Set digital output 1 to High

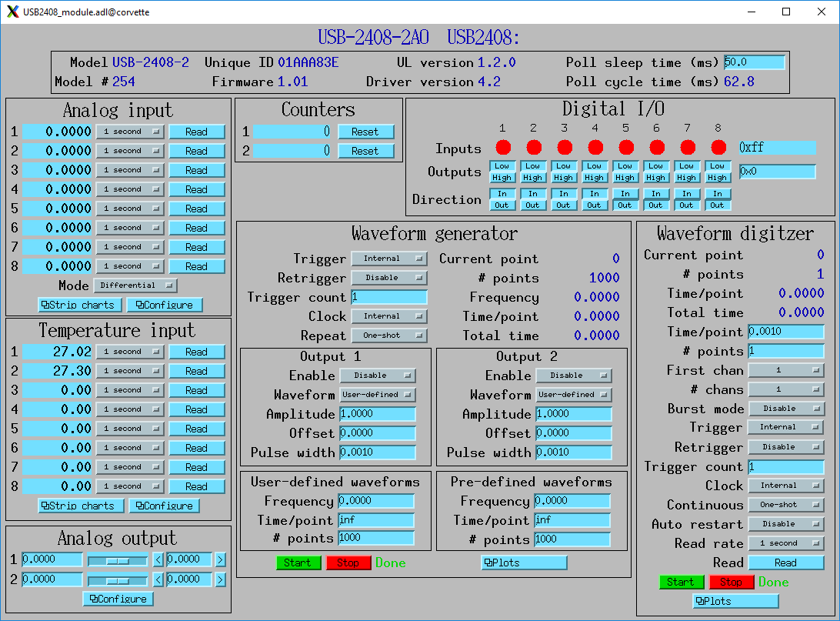click(502, 177)
